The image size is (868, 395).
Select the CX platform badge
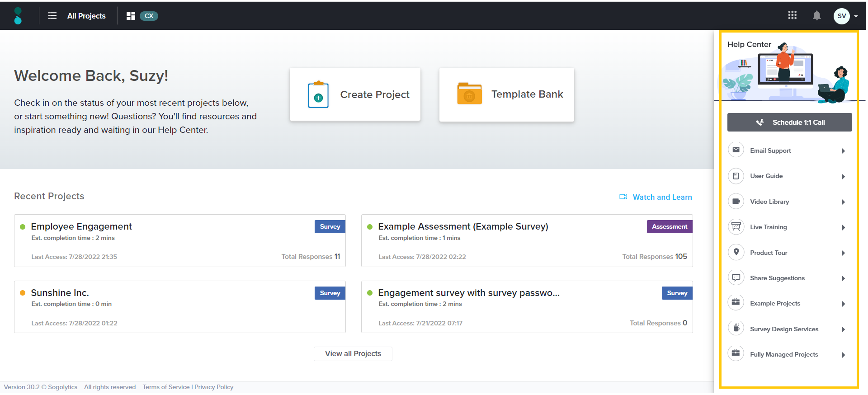tap(149, 16)
